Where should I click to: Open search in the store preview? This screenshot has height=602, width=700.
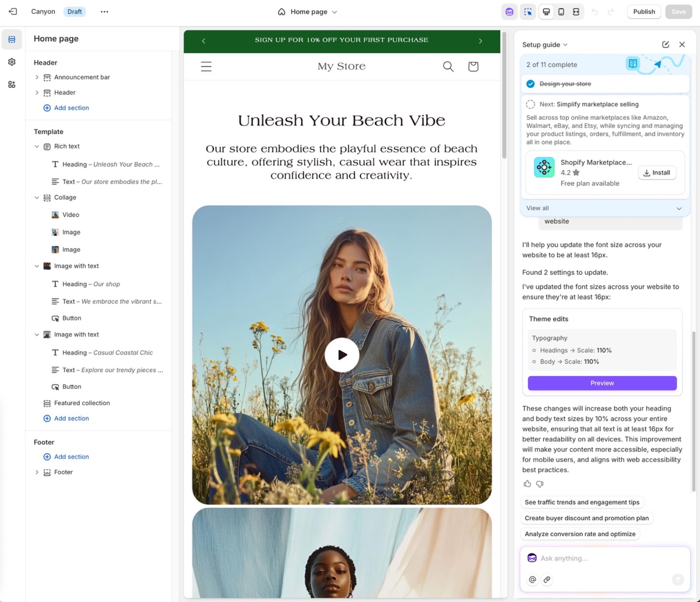[x=448, y=66]
